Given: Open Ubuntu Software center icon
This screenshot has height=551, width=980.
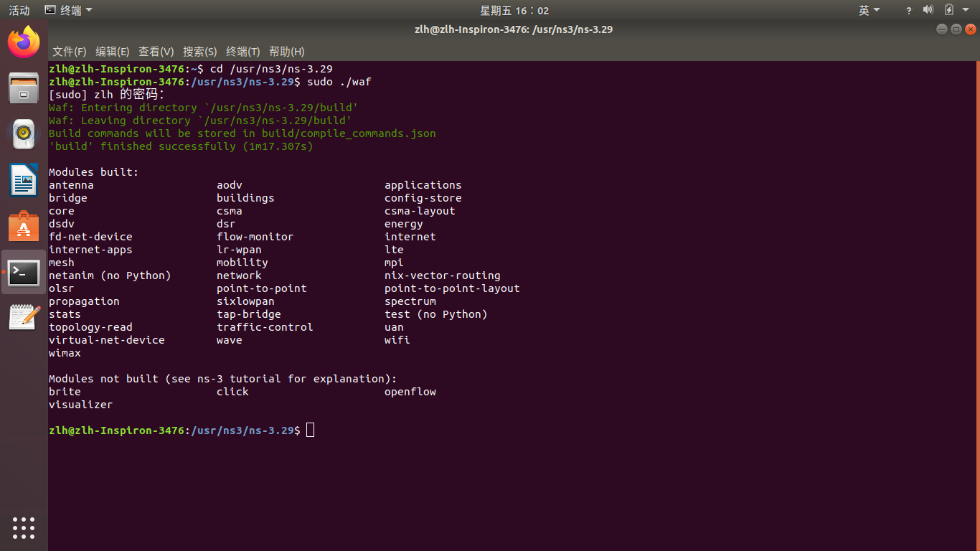Looking at the screenshot, I should (x=24, y=226).
